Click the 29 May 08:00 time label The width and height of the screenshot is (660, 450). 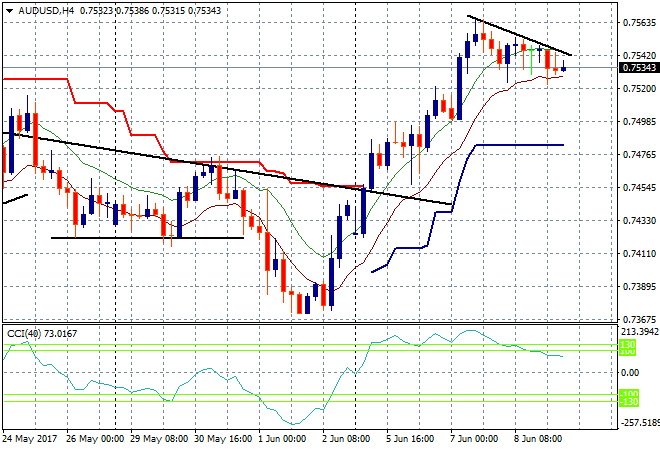tap(159, 439)
